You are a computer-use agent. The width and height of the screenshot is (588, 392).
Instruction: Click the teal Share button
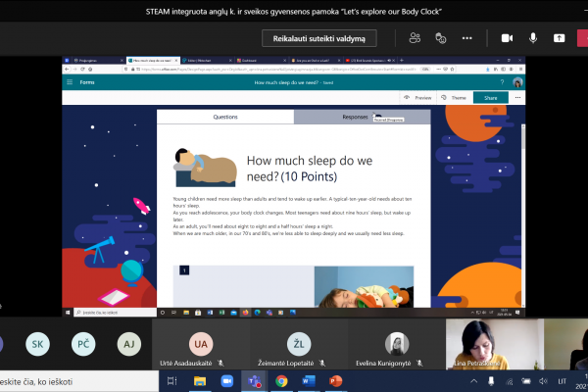point(491,98)
